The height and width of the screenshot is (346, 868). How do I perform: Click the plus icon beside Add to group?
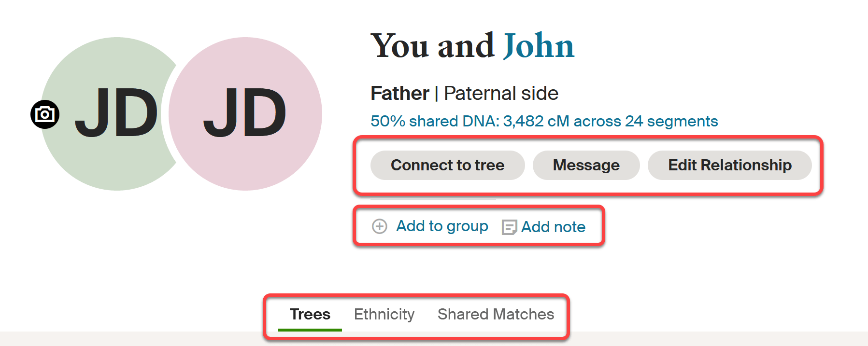tap(379, 226)
